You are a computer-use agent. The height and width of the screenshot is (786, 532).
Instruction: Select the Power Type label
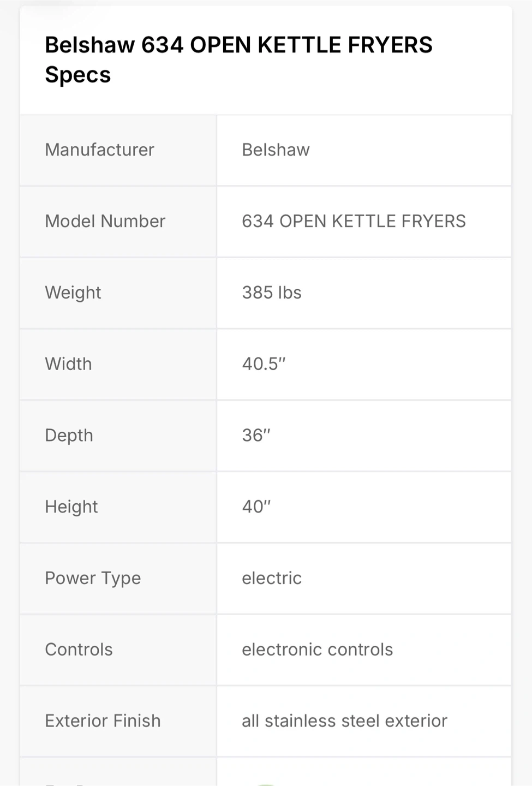(x=93, y=578)
